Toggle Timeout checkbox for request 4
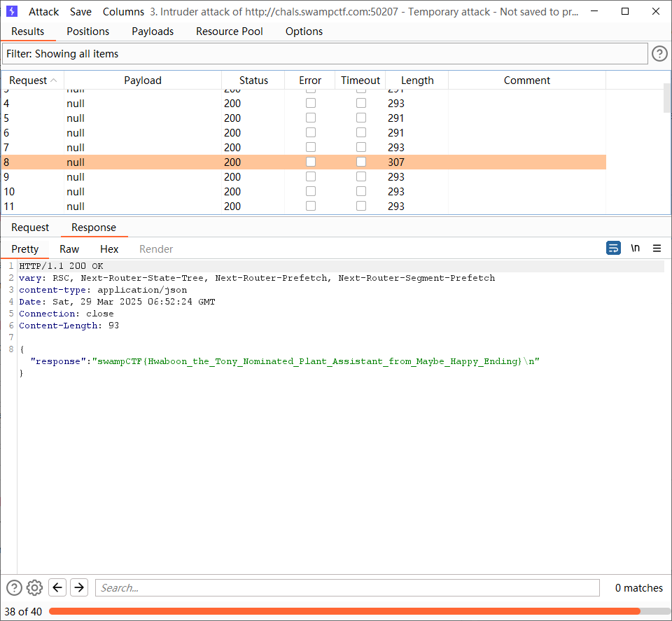 (360, 103)
